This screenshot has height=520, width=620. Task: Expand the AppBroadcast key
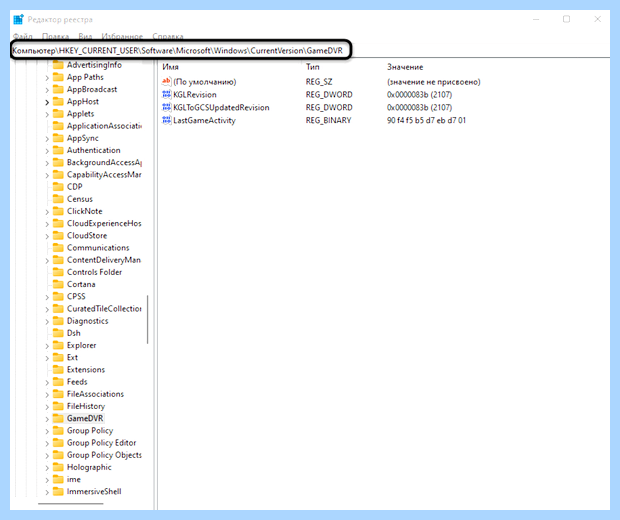(47, 90)
